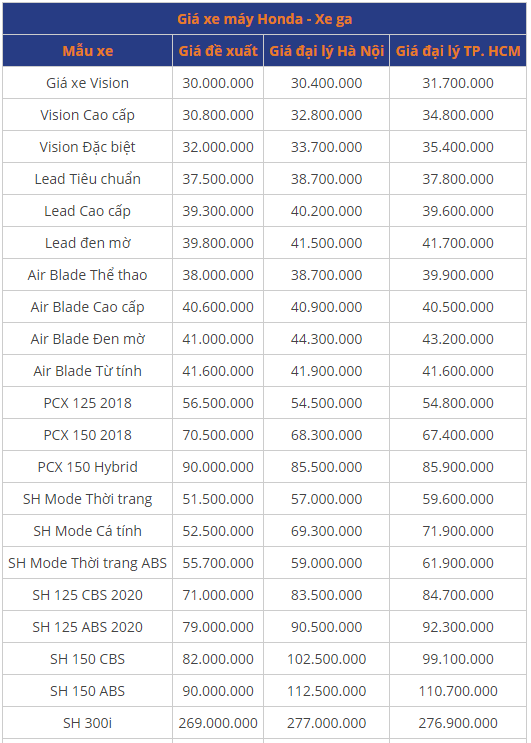Select the 'Lead Tiêu chuẩn' model cell

point(88,179)
